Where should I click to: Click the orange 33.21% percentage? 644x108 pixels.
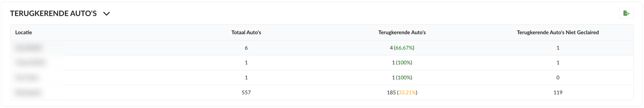[407, 93]
